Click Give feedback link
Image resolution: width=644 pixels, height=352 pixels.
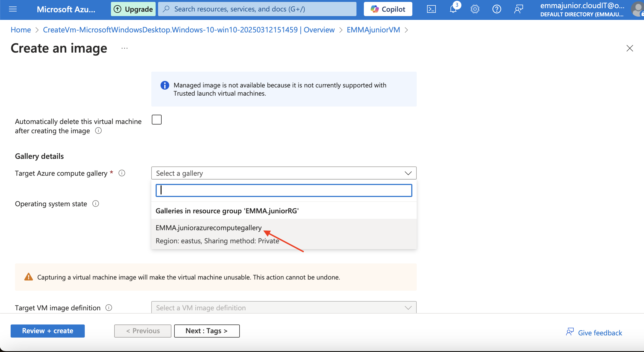594,332
